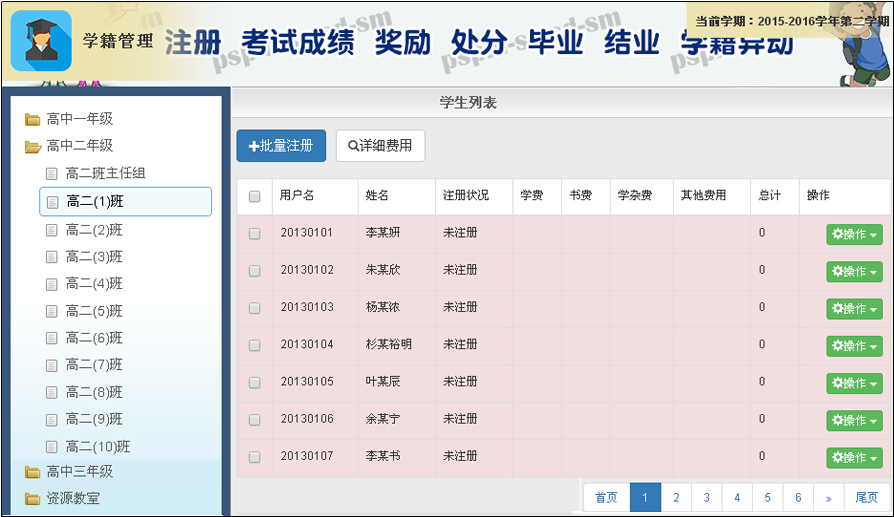Click the open folder icon beside 高中二年级
This screenshot has height=517, width=894.
coord(33,146)
